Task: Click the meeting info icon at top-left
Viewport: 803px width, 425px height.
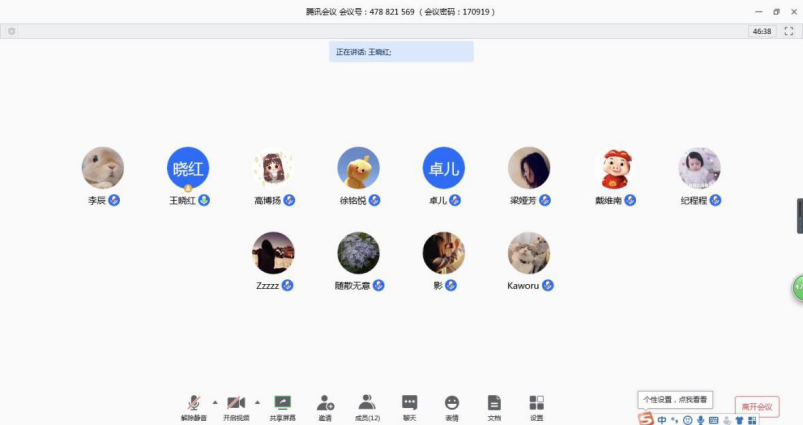Action: point(12,31)
